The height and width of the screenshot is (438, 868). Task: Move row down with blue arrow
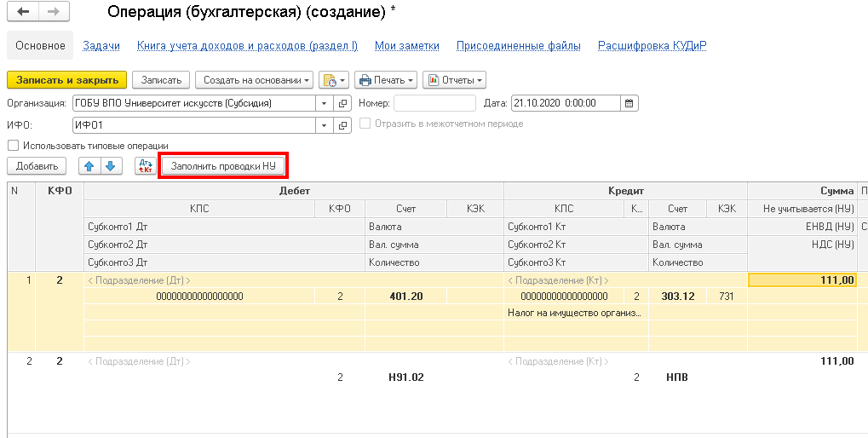pos(111,166)
